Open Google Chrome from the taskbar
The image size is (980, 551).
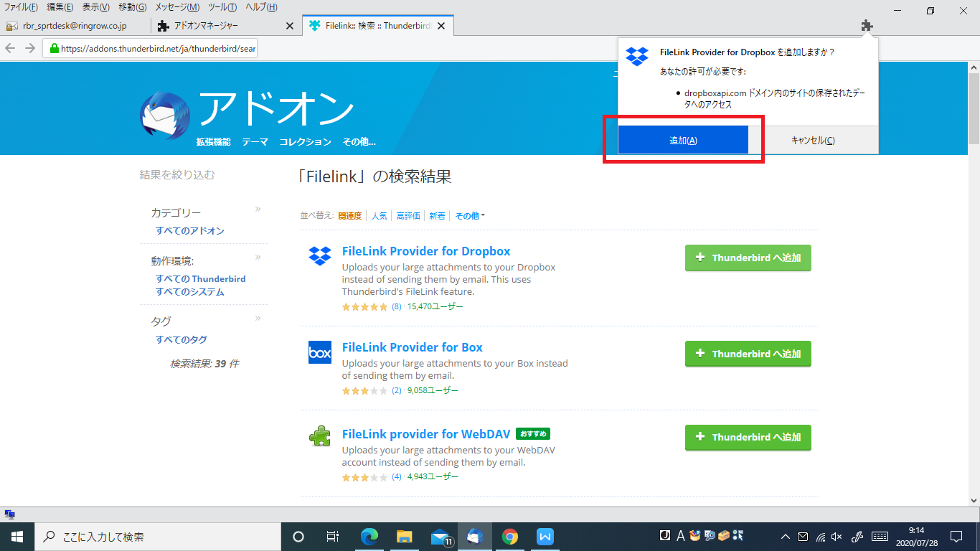point(509,536)
